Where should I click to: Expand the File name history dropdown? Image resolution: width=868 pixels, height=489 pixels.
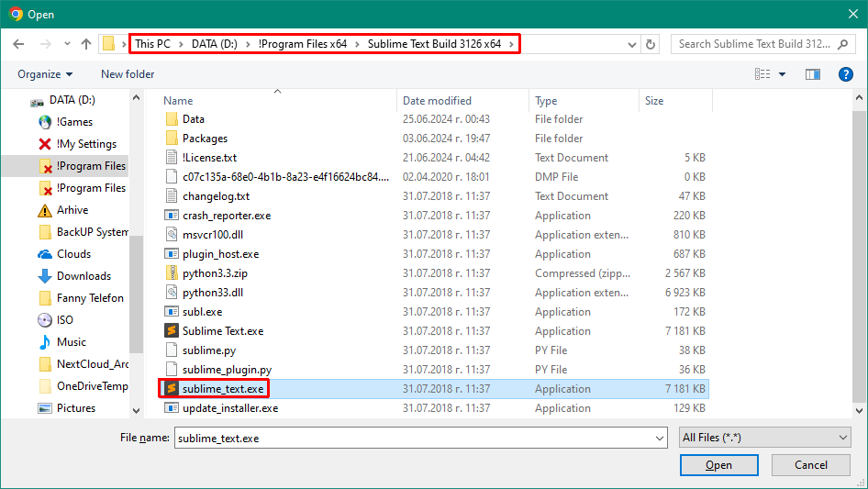click(x=660, y=438)
